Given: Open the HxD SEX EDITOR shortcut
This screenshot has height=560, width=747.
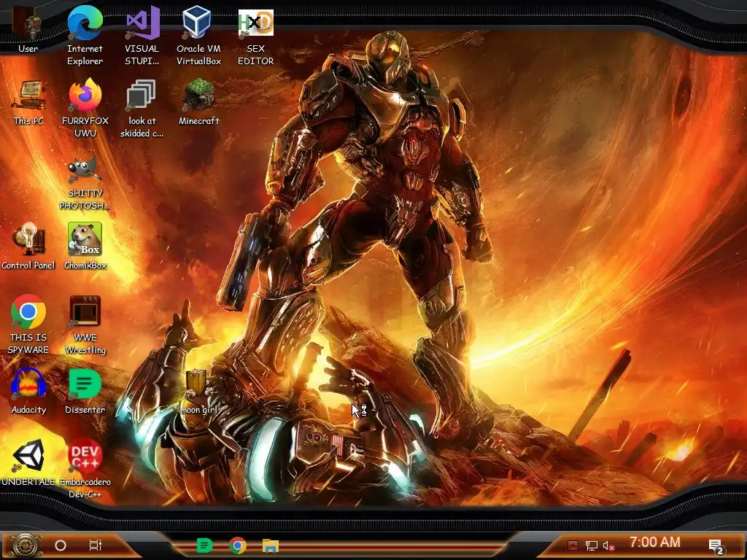Looking at the screenshot, I should [x=256, y=36].
